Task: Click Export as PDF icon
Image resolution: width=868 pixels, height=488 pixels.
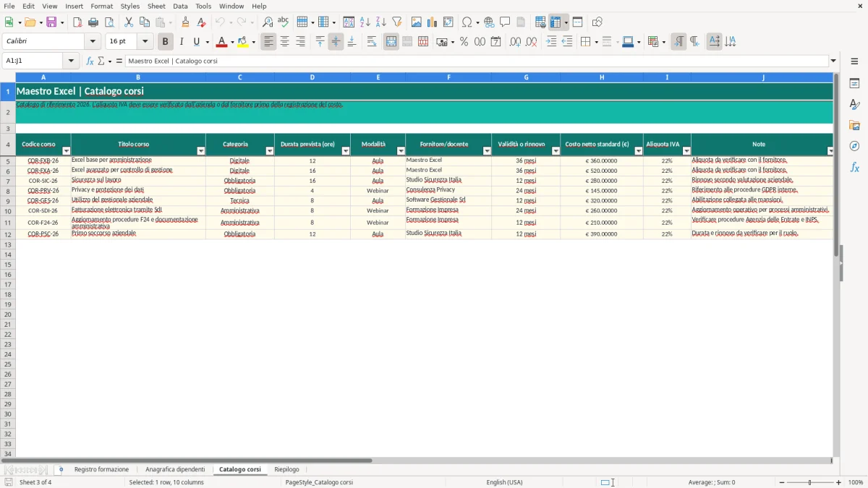Action: (77, 22)
